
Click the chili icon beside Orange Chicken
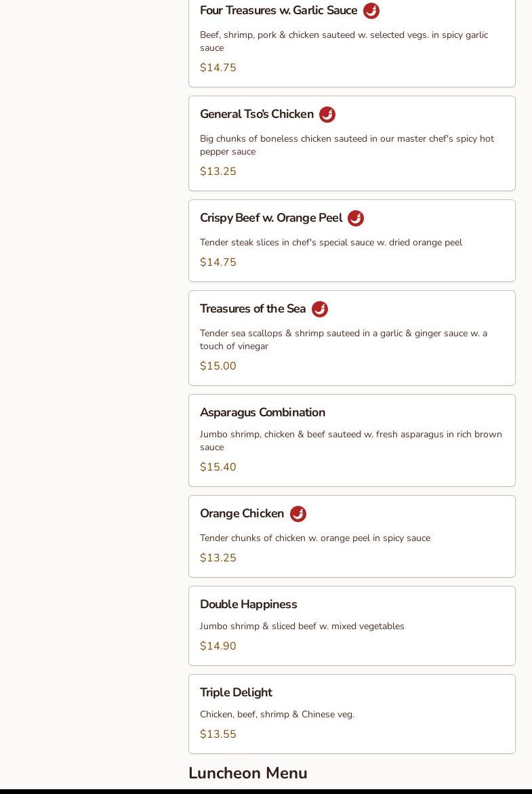click(x=298, y=514)
